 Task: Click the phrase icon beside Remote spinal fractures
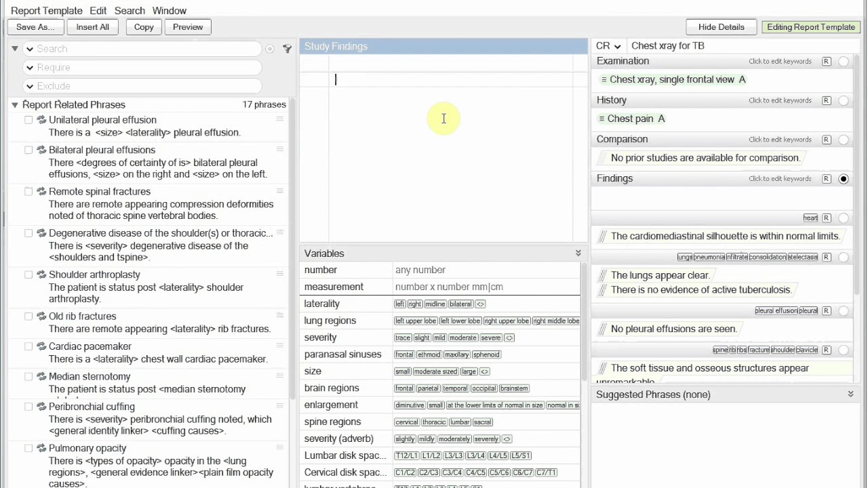[x=41, y=192]
